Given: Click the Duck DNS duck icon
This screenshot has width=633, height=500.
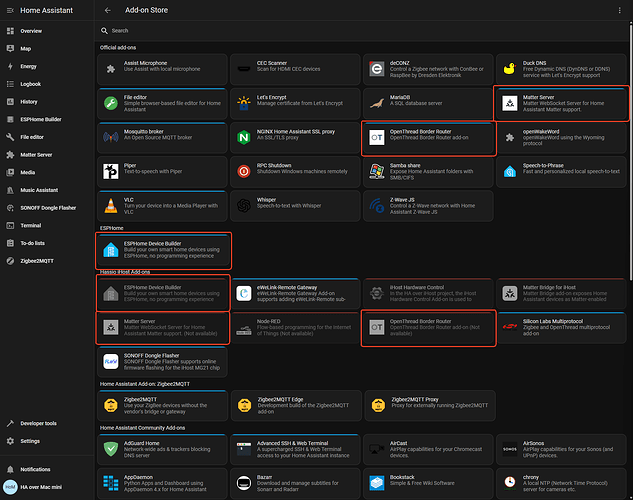Looking at the screenshot, I should (x=510, y=69).
